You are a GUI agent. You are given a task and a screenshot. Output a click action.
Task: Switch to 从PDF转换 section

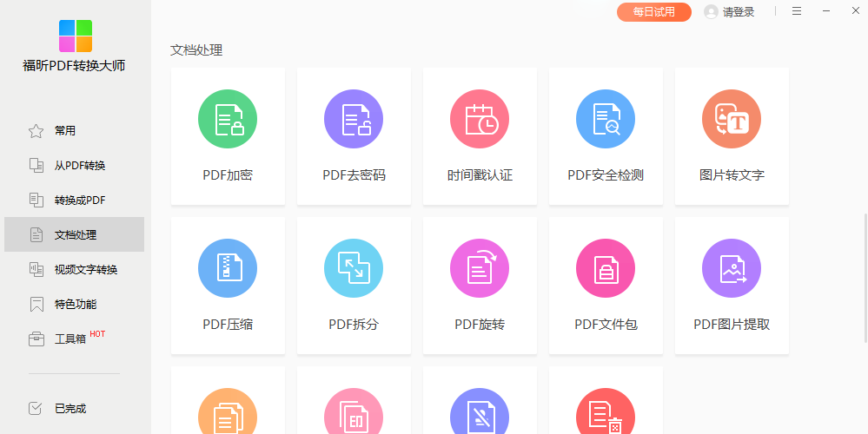(x=74, y=165)
